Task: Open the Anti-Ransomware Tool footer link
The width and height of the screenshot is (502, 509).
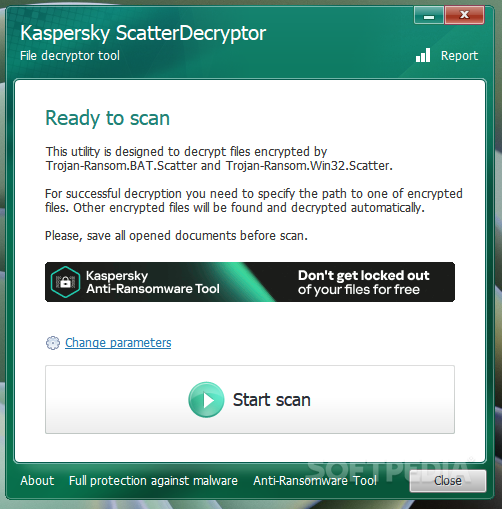Action: tap(315, 481)
